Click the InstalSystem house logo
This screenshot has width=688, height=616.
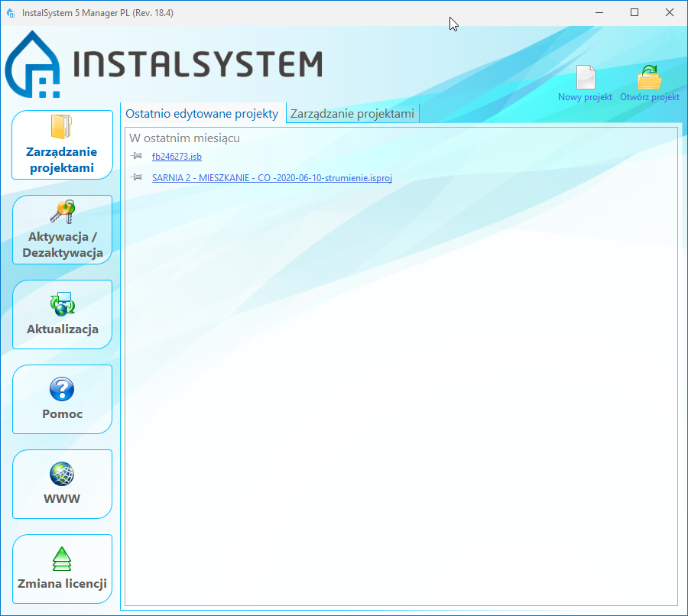pyautogui.click(x=33, y=64)
